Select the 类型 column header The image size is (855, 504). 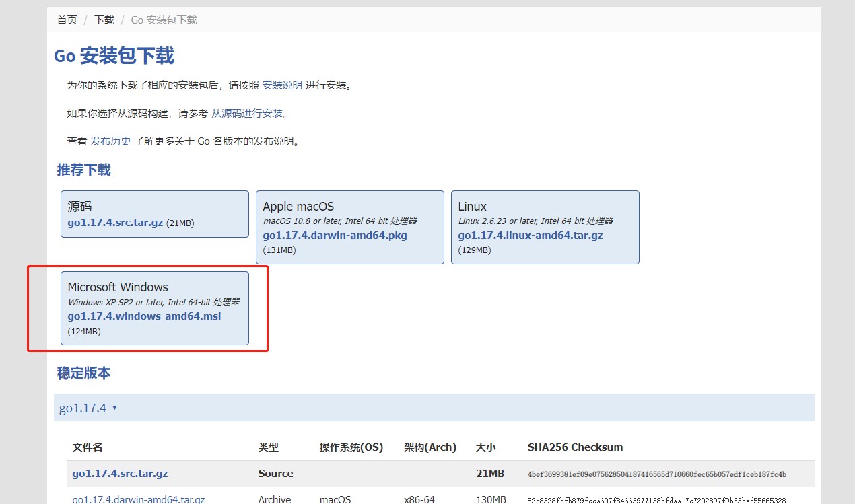[269, 447]
